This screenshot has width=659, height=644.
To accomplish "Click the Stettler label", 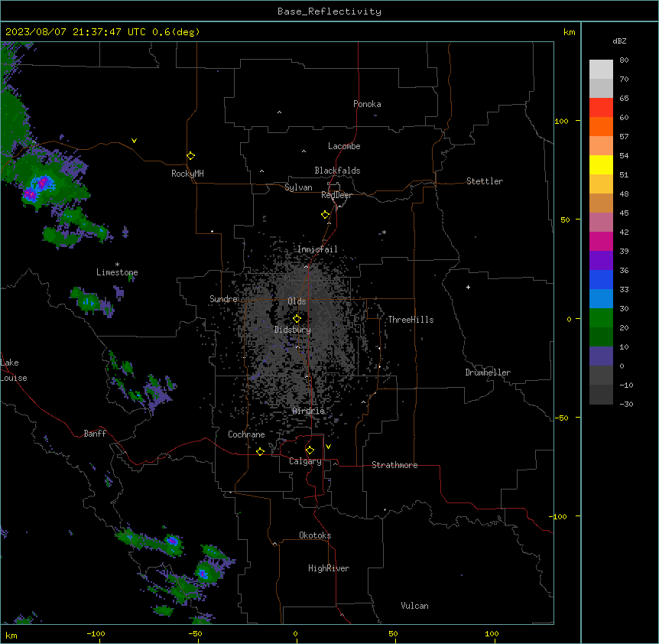I will click(x=485, y=181).
